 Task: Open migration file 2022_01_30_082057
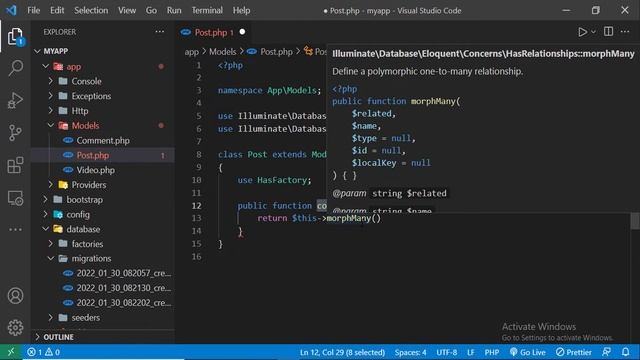click(103, 273)
